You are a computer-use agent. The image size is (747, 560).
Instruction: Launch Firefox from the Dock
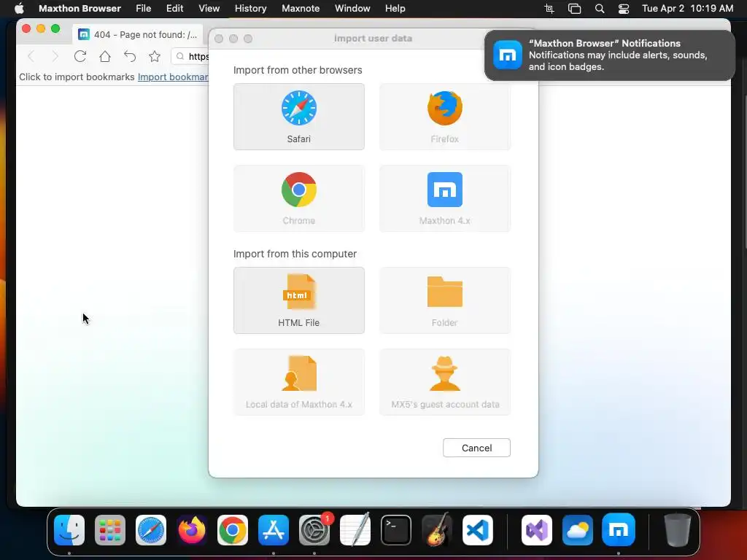click(x=192, y=530)
